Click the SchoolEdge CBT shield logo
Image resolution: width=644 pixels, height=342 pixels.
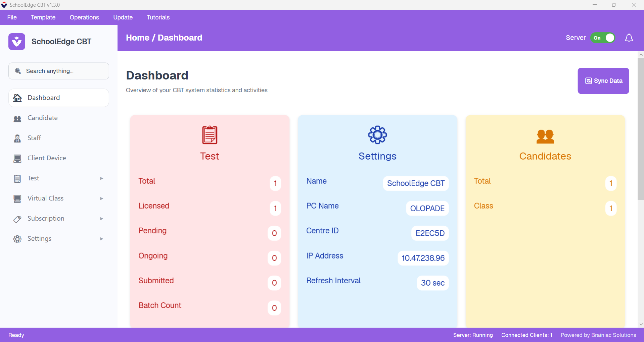tap(17, 42)
